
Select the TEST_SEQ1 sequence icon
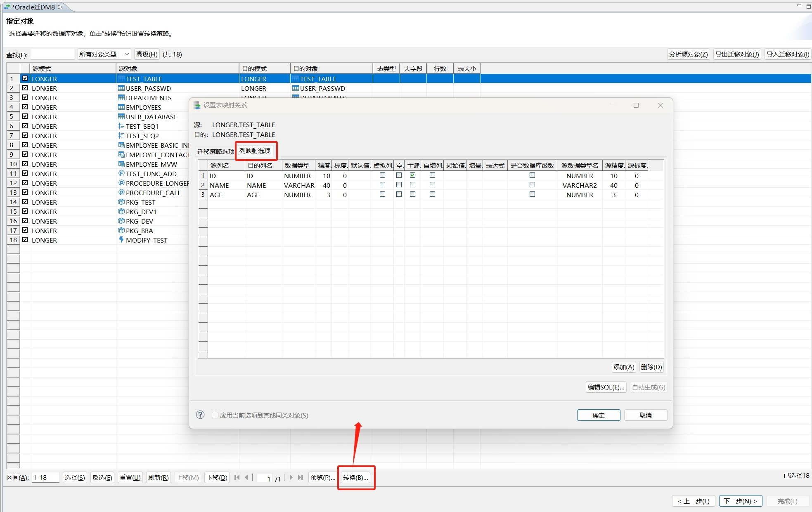pos(121,126)
